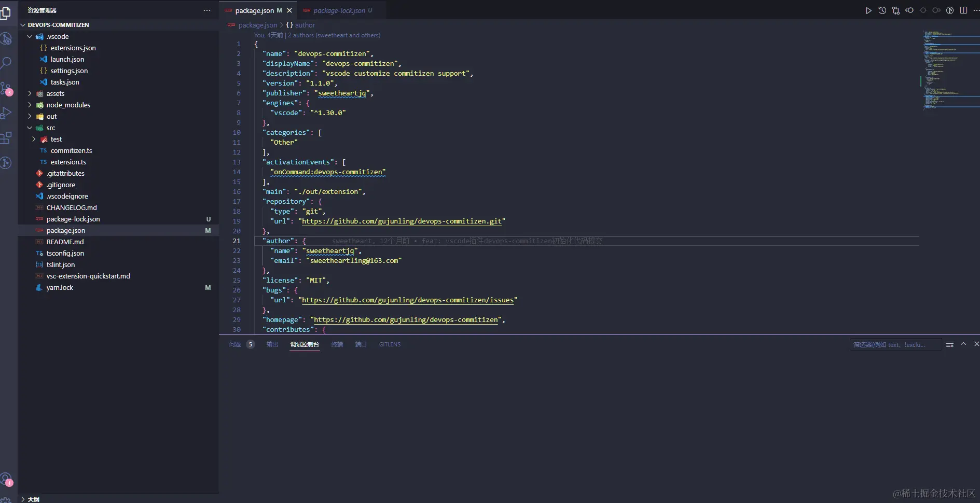
Task: Select the 调试控制台 debug console tab
Action: tap(305, 344)
